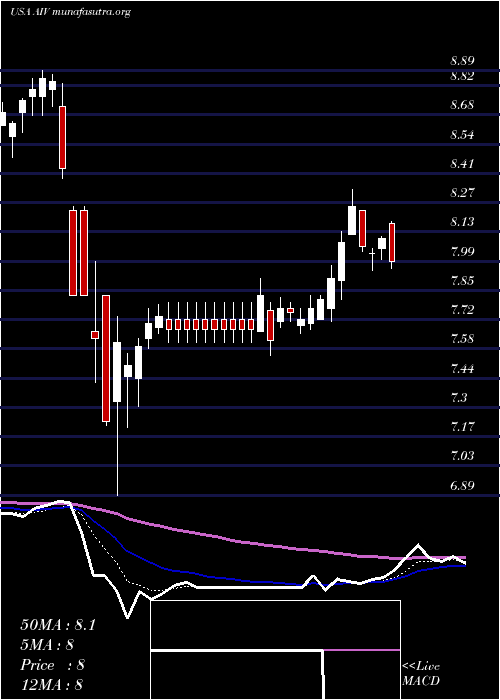Click the 8.82 price axis label
Screen dimensions: 500x700
(x=462, y=76)
